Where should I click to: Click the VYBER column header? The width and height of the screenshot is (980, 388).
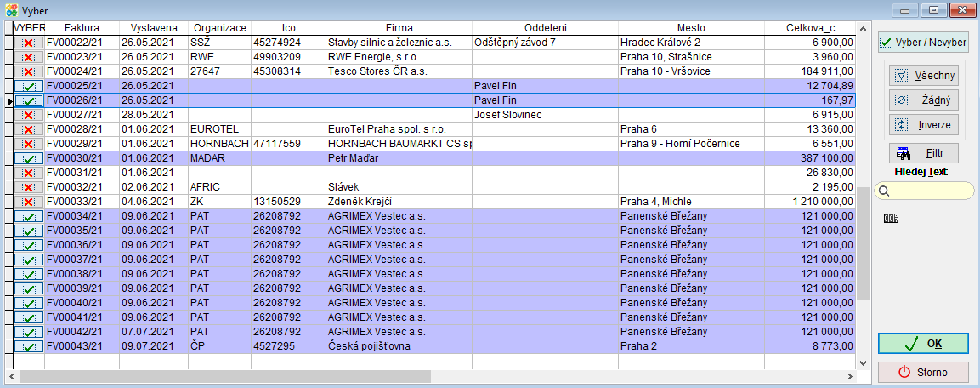coord(30,28)
